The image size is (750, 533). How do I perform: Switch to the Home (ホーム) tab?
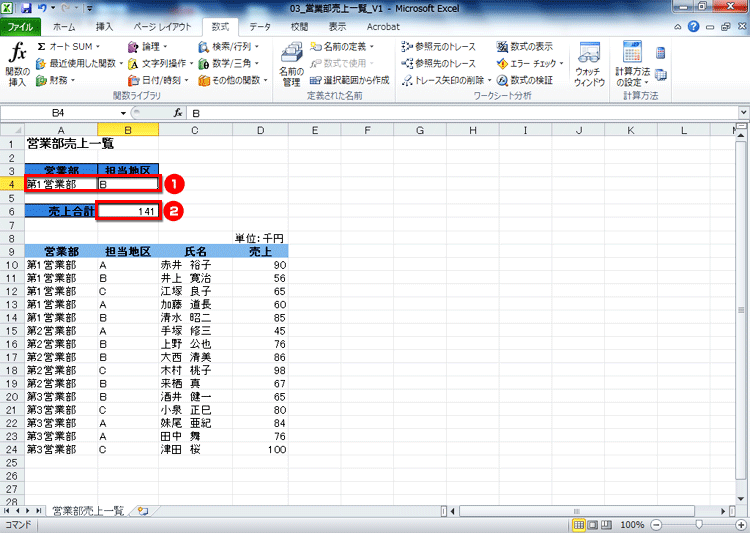64,26
